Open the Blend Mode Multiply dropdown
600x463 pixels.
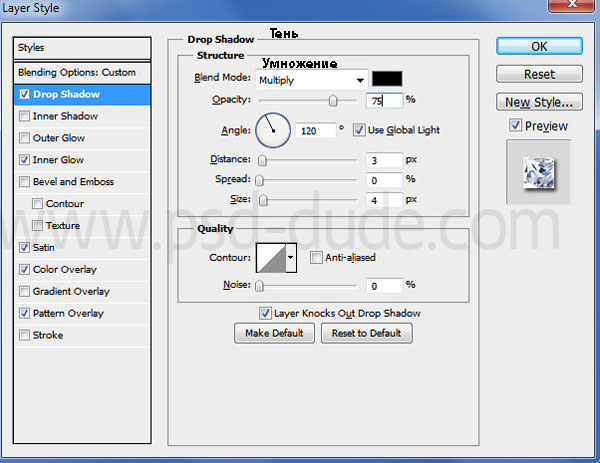pos(311,80)
